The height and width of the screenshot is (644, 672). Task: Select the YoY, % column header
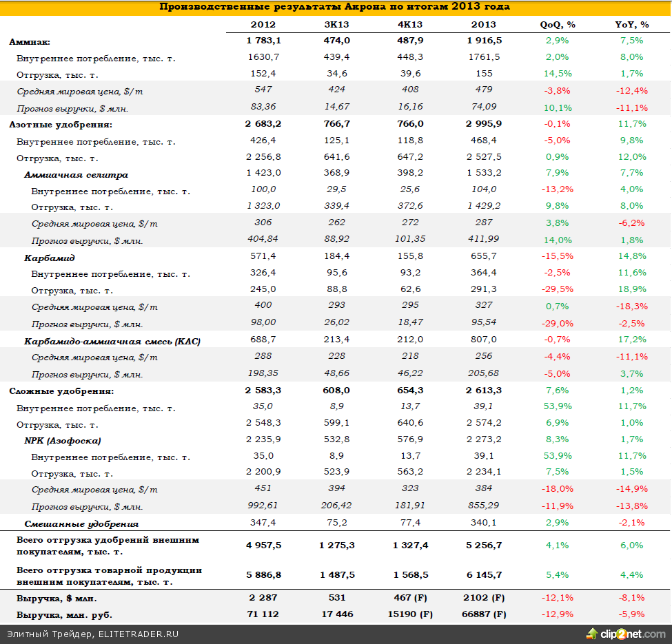coord(631,25)
